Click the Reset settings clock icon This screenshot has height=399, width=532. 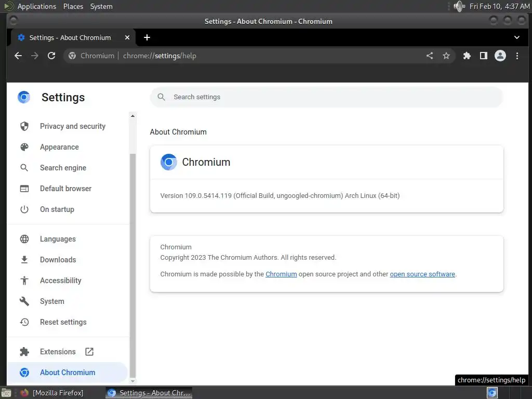(x=24, y=322)
